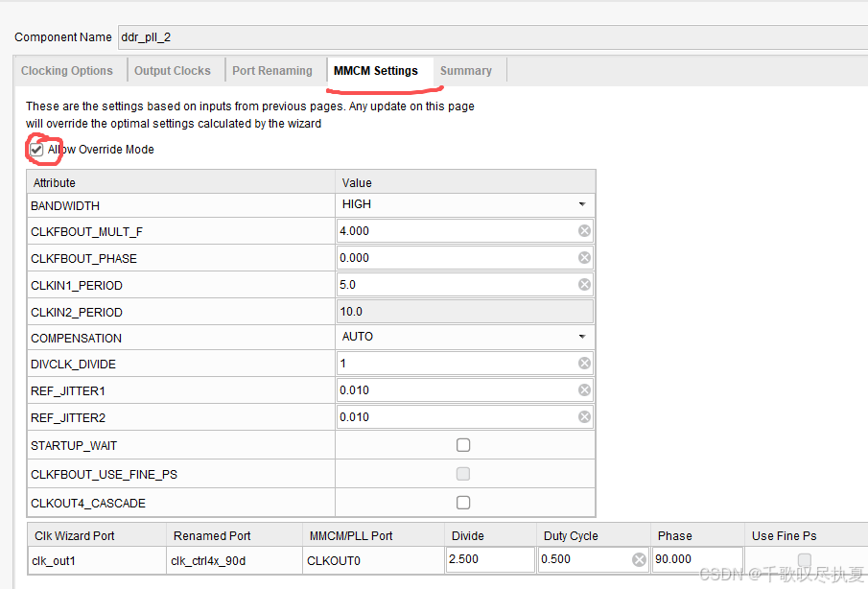Edit the clk_out1 Phase field
868x589 pixels.
pos(697,559)
